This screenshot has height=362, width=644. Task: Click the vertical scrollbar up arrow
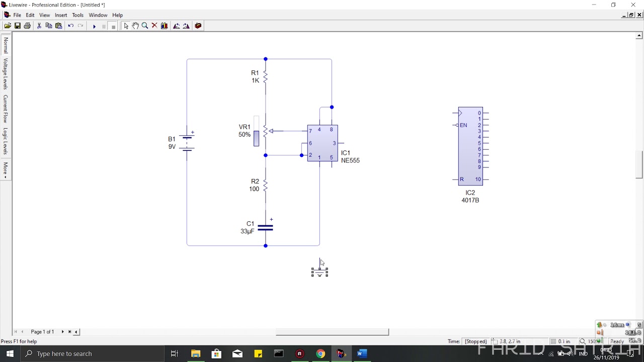(x=639, y=36)
